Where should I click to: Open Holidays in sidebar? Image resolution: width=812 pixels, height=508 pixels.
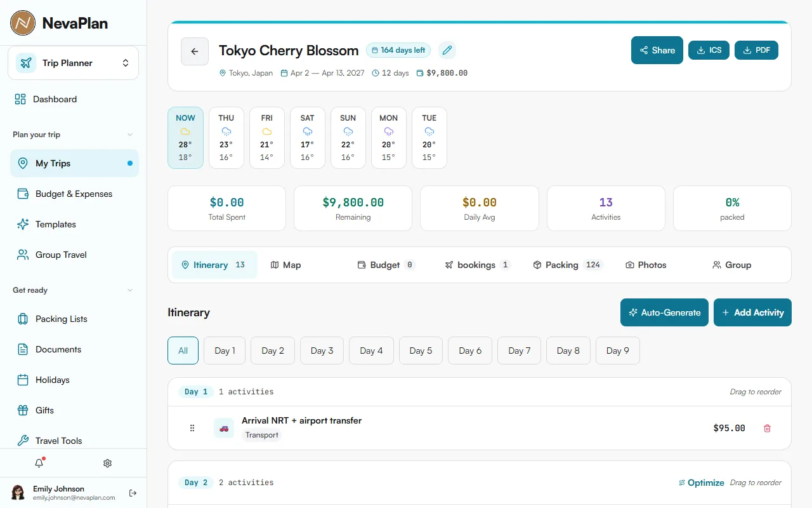click(74, 380)
